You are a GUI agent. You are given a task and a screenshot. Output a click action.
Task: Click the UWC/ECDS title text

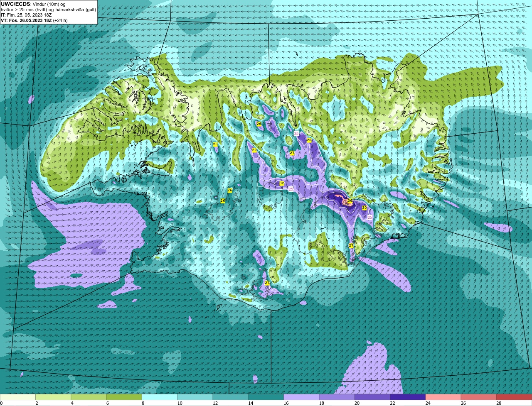pyautogui.click(x=15, y=4)
